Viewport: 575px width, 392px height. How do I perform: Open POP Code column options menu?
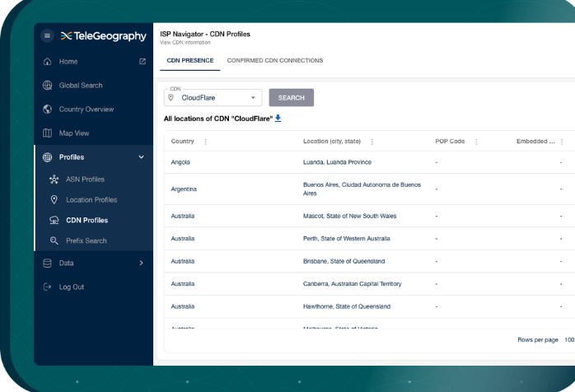tap(476, 142)
